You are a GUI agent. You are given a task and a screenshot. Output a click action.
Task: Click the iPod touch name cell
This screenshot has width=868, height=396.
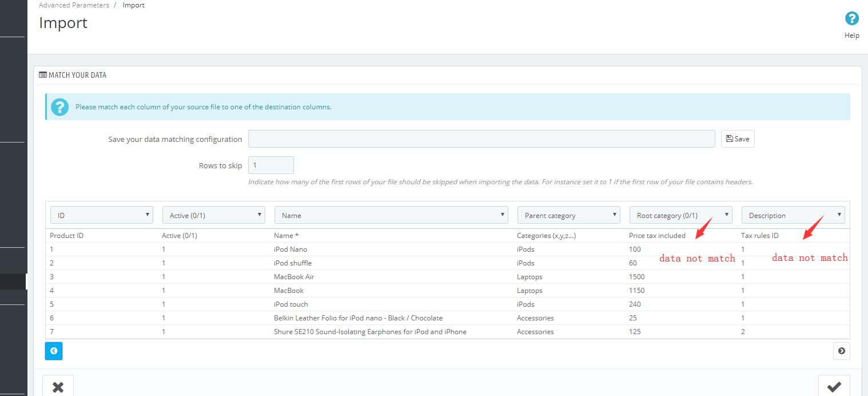coord(291,304)
